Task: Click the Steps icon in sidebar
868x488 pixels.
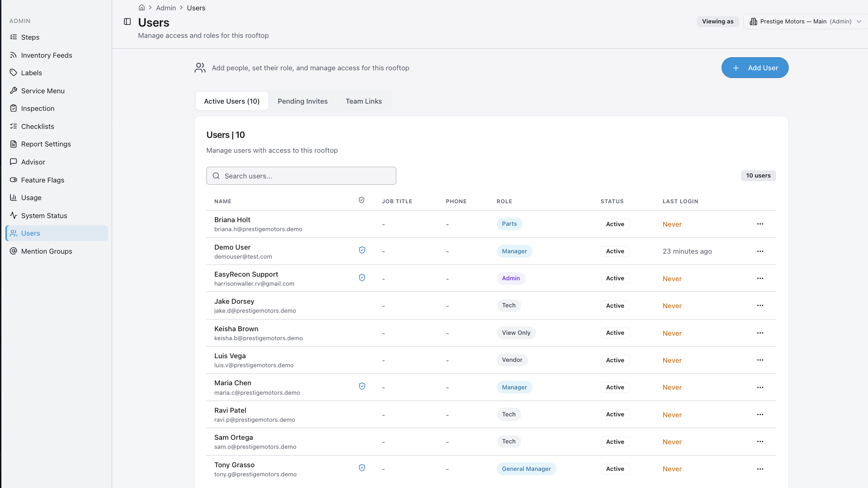Action: click(x=14, y=37)
